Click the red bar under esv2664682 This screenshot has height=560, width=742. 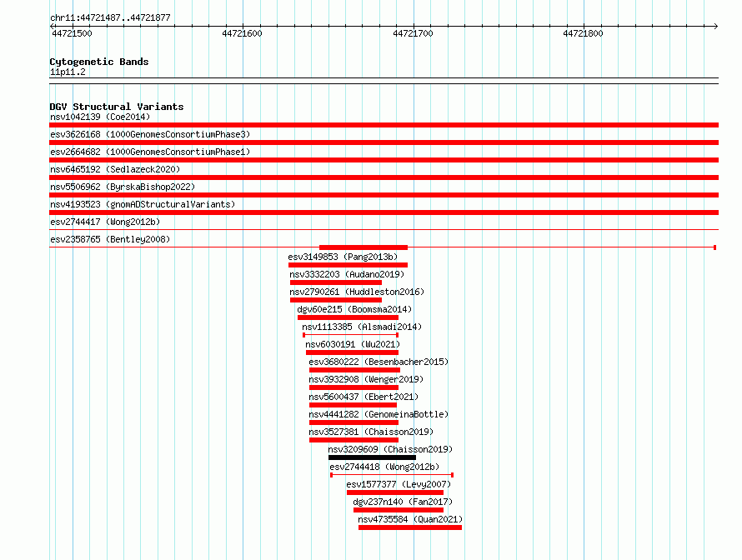point(384,160)
